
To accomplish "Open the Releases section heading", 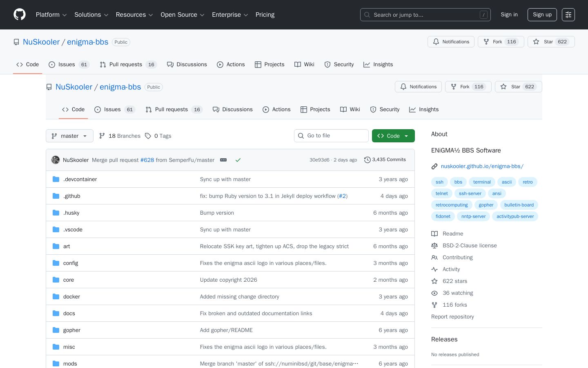I will coord(444,339).
